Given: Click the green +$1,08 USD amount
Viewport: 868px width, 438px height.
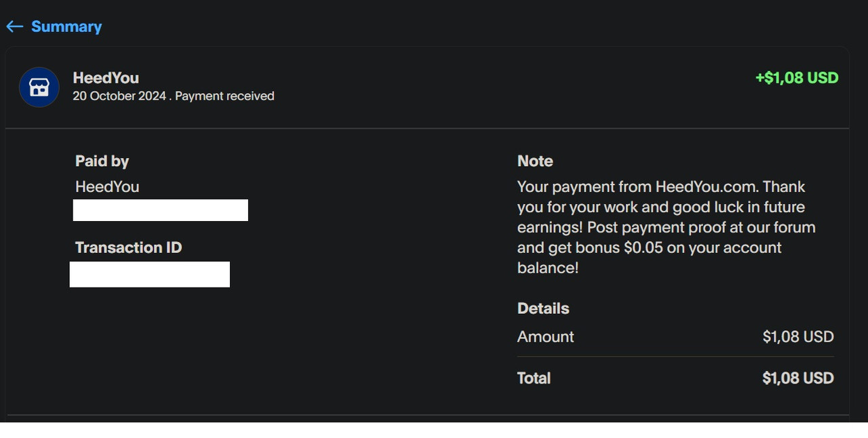Looking at the screenshot, I should pyautogui.click(x=797, y=78).
